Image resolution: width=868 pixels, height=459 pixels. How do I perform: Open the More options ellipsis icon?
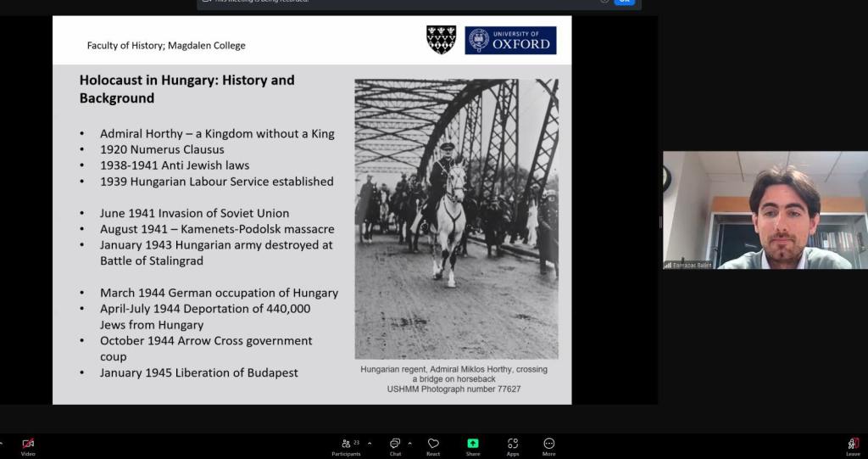[549, 444]
